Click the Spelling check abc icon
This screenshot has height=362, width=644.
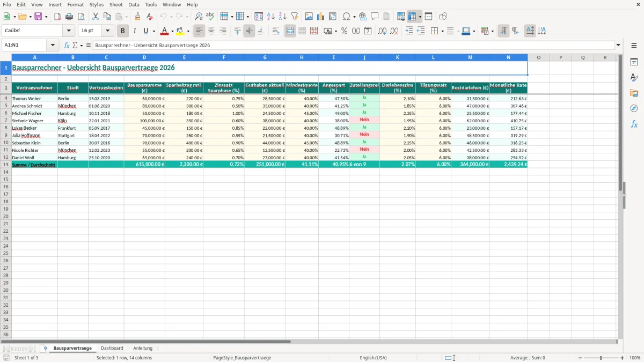[210, 17]
